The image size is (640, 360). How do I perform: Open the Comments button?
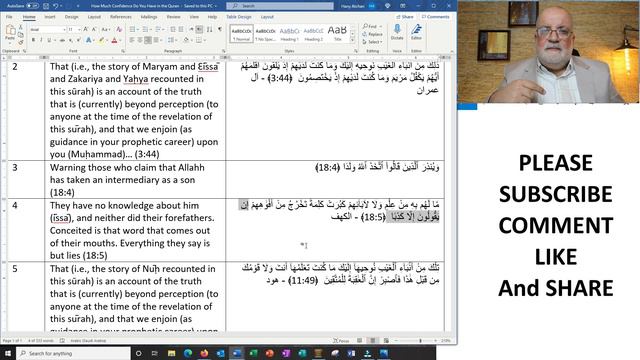click(436, 17)
